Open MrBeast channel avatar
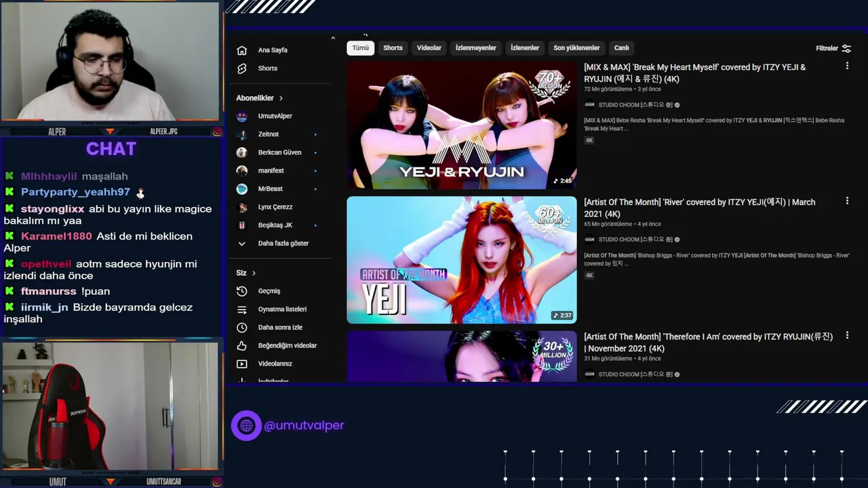 [241, 189]
